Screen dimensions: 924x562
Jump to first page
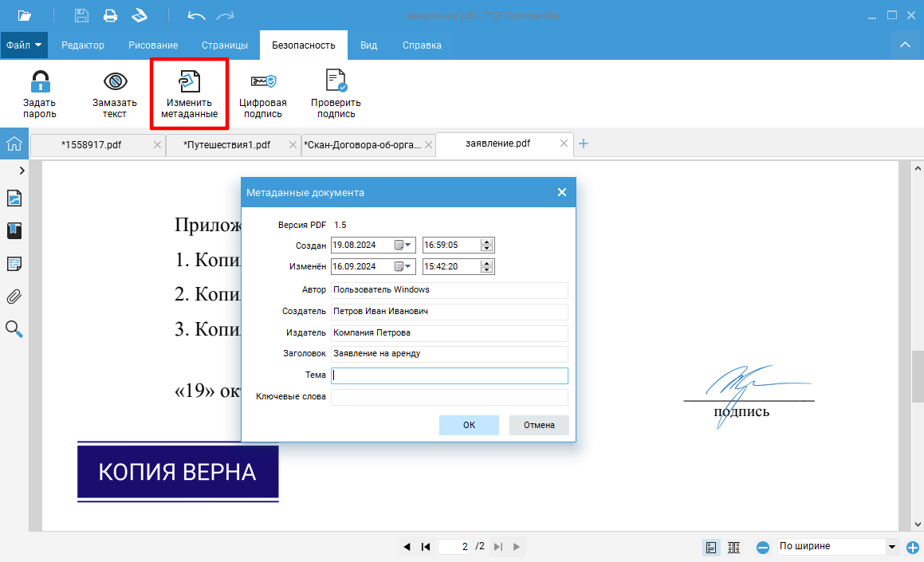426,547
